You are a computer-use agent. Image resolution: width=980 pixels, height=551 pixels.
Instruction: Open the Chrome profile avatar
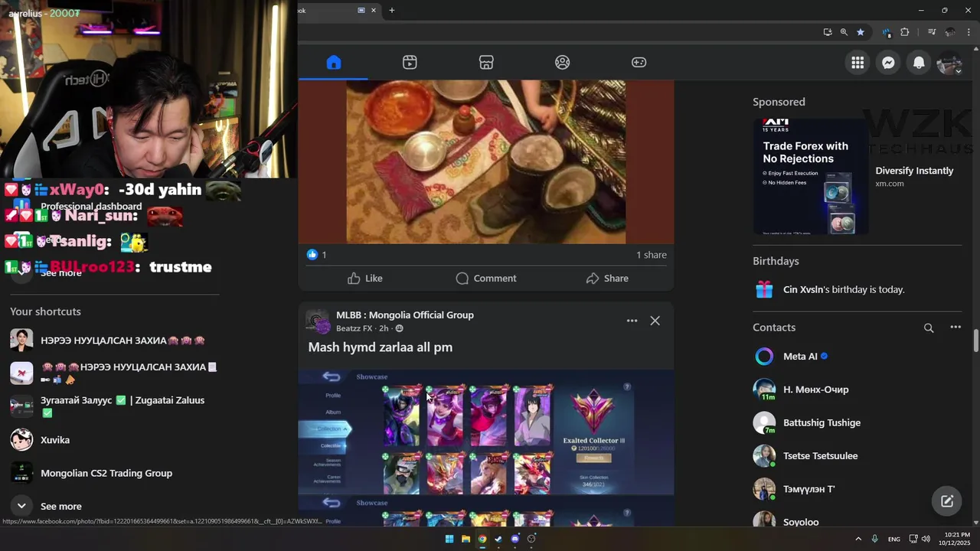pos(950,32)
